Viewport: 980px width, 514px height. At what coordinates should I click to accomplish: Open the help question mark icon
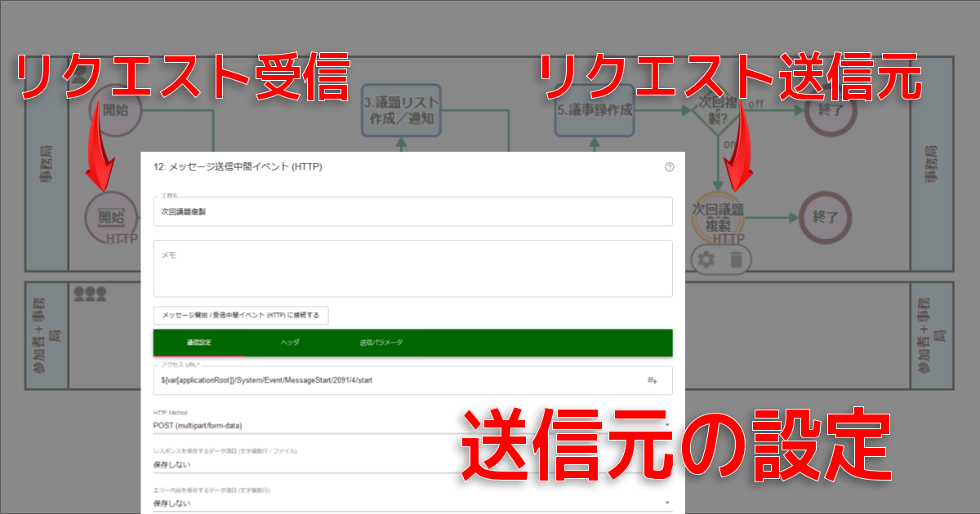pos(670,167)
